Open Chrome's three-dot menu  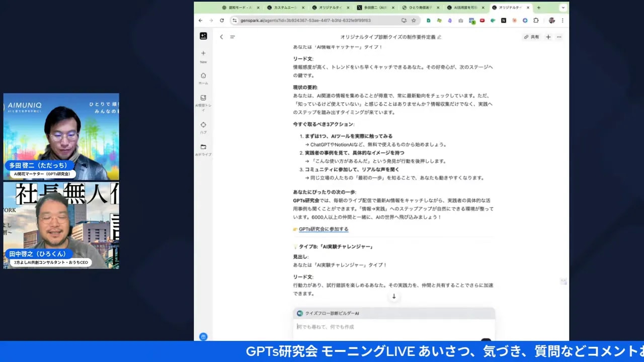point(562,21)
